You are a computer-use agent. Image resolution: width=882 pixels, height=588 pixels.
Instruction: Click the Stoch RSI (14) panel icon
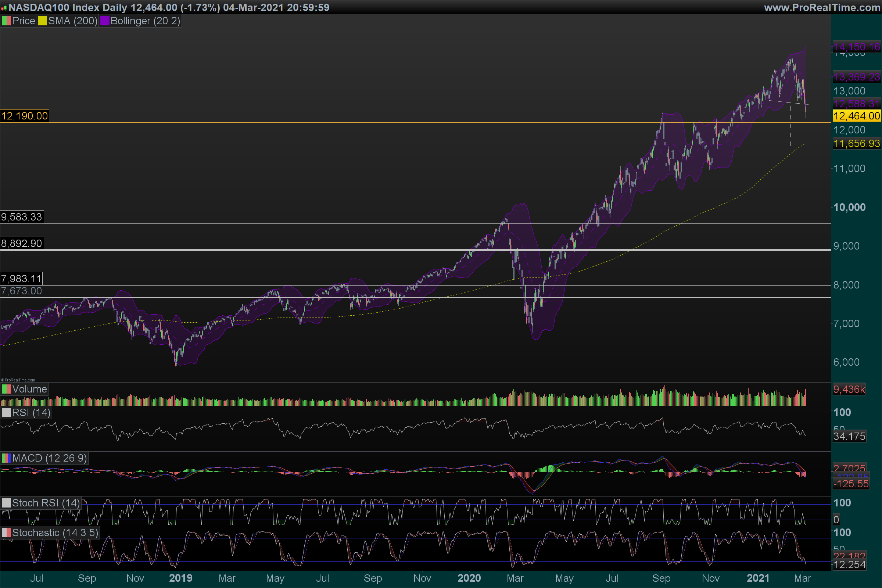tap(6, 503)
